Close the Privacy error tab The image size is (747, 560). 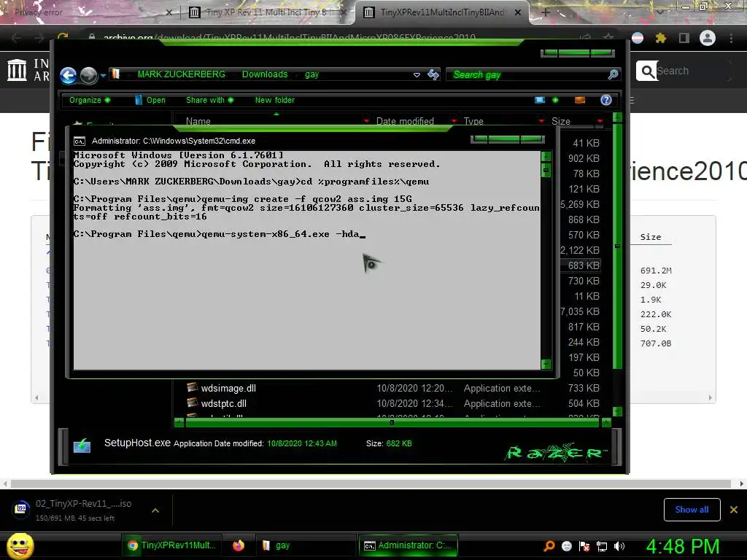coord(169,13)
